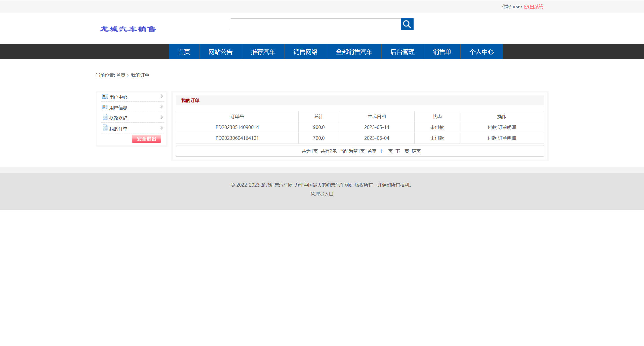This screenshot has height=346, width=644.
Task: Click the magnifier search button
Action: [x=407, y=24]
